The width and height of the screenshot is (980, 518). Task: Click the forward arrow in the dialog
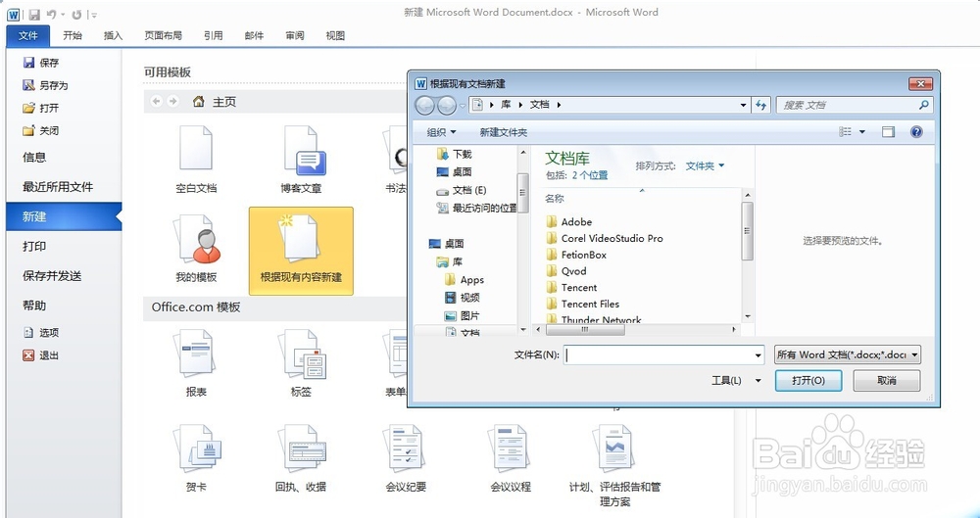pos(446,105)
